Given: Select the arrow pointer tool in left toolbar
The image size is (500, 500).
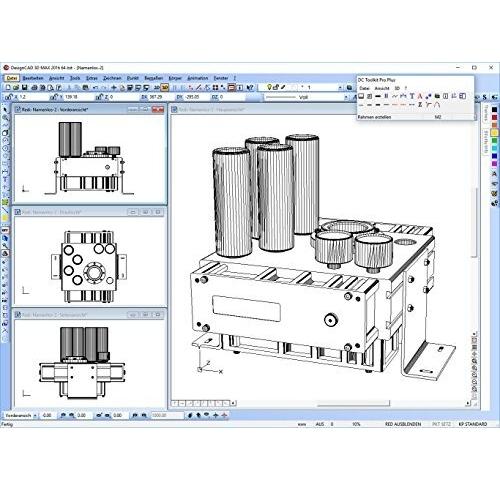Looking at the screenshot, I should click(x=5, y=110).
